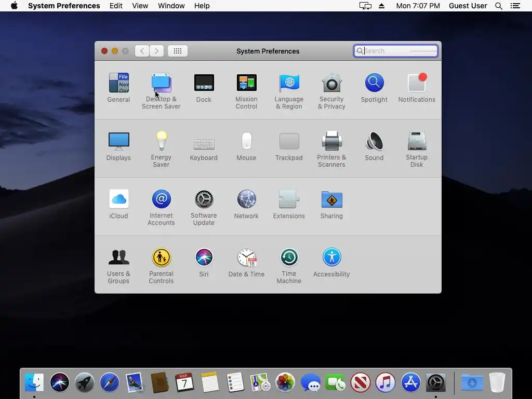Open the System Preferences menu

[x=64, y=6]
